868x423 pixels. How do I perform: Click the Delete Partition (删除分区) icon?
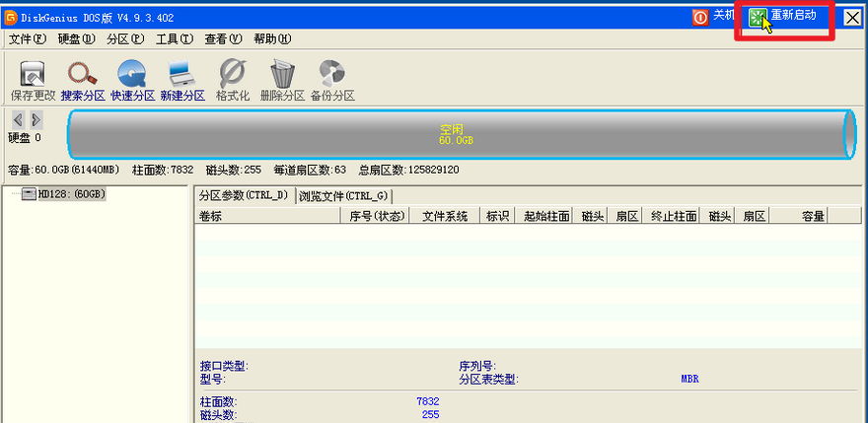[x=282, y=74]
